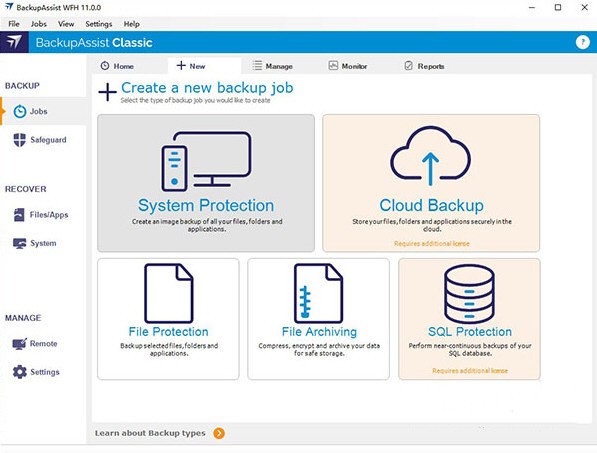
Task: Click the help question mark icon
Action: coord(583,42)
